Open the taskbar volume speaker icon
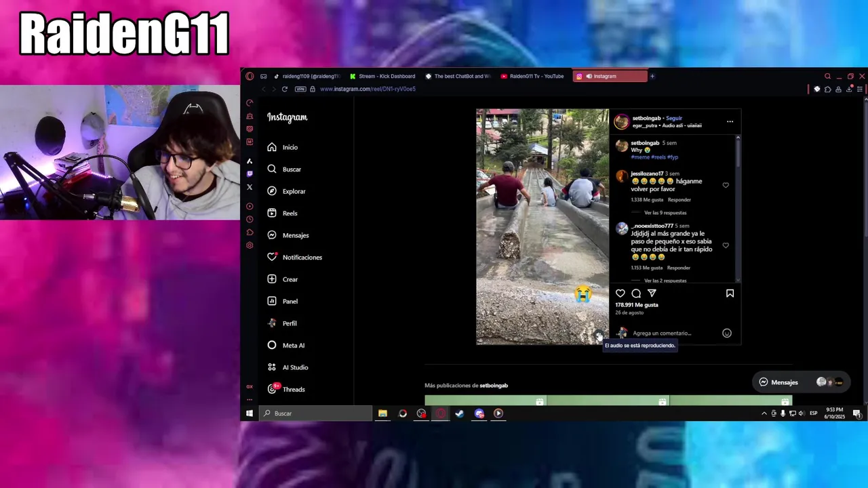The width and height of the screenshot is (868, 488). (802, 413)
